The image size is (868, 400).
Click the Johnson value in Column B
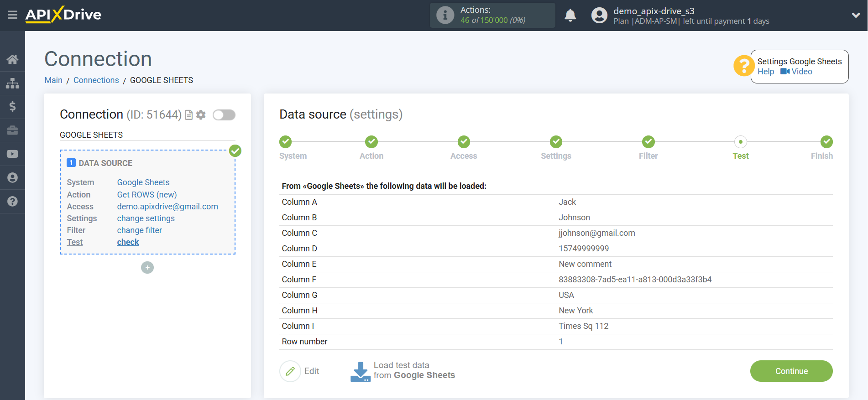[x=575, y=218]
